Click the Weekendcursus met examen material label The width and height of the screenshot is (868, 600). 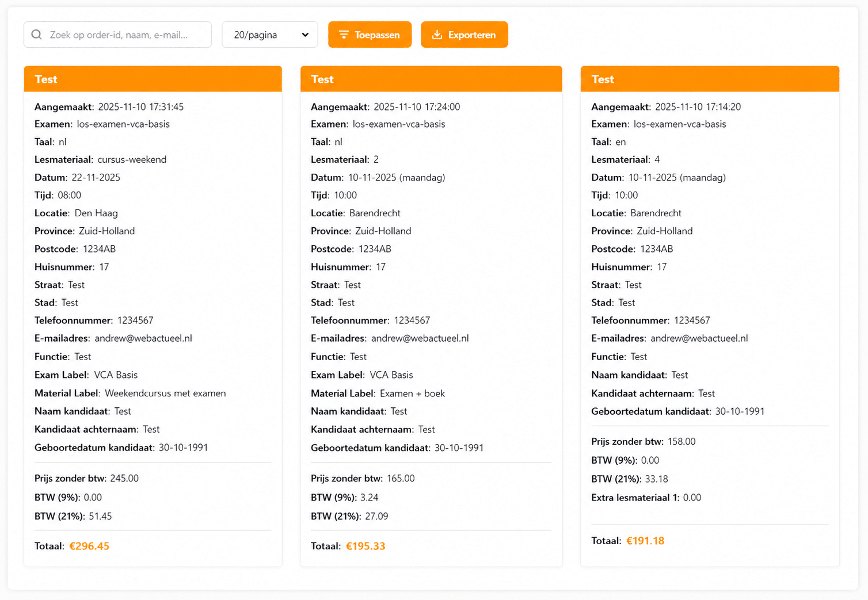coord(165,393)
